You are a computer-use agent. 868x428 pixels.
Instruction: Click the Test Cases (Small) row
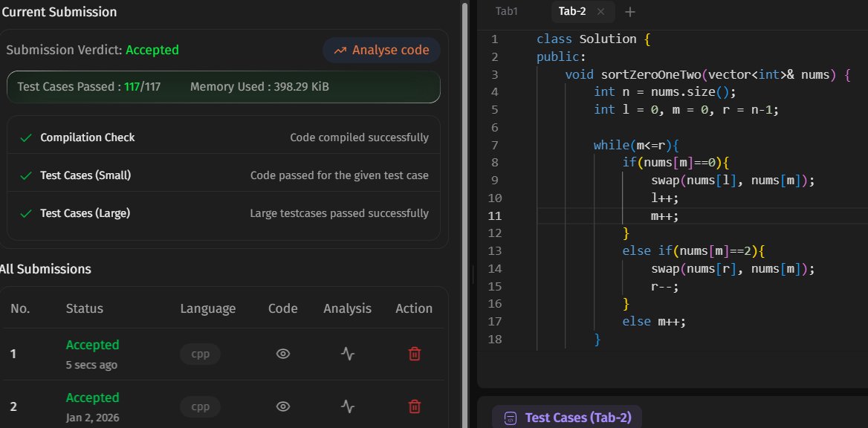point(224,175)
